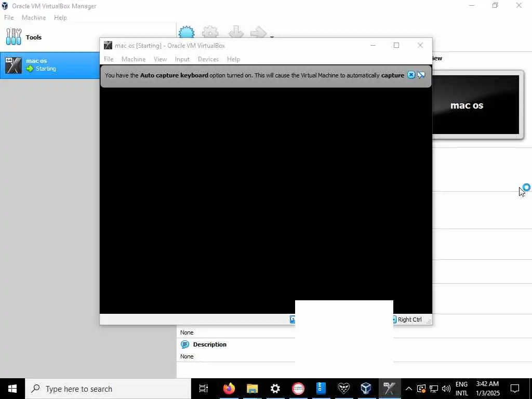The width and height of the screenshot is (532, 399).
Task: Click the don't-show-again icon on the notification
Action: click(421, 75)
